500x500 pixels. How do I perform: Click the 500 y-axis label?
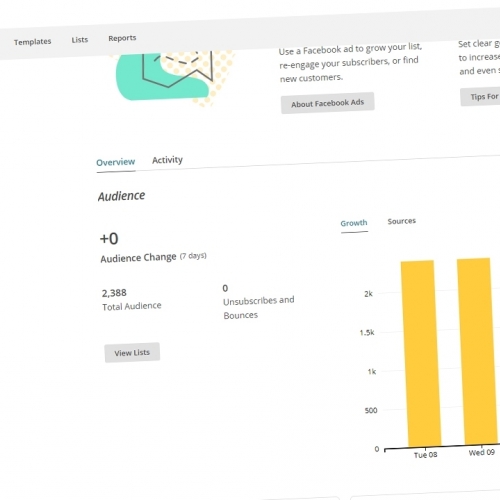click(371, 410)
